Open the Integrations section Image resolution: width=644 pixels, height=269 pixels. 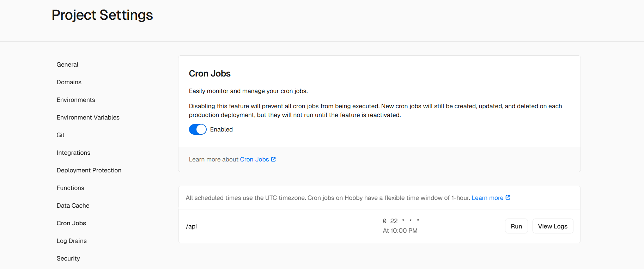pos(73,153)
